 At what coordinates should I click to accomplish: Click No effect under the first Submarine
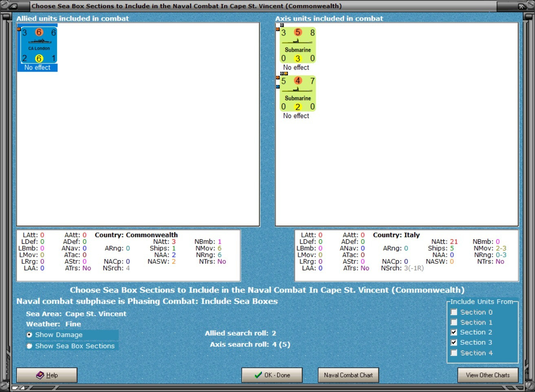pos(296,68)
